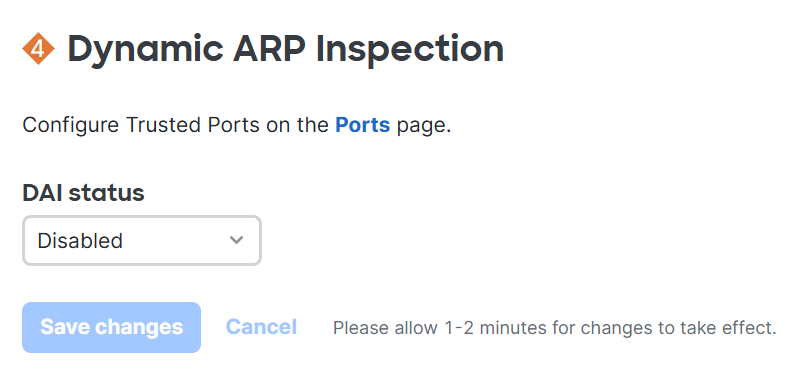This screenshot has width=803, height=374.
Task: Click the Dynamic ARP Inspection heading
Action: pyautogui.click(x=286, y=49)
